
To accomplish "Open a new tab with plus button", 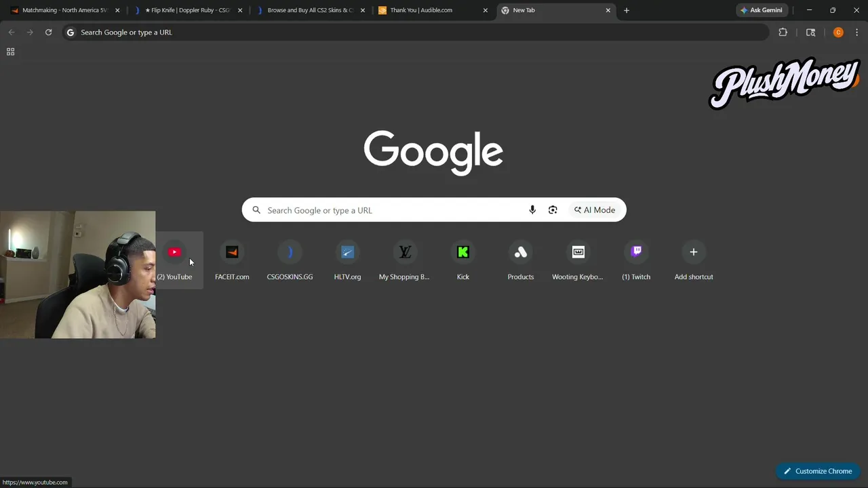I will [x=627, y=10].
